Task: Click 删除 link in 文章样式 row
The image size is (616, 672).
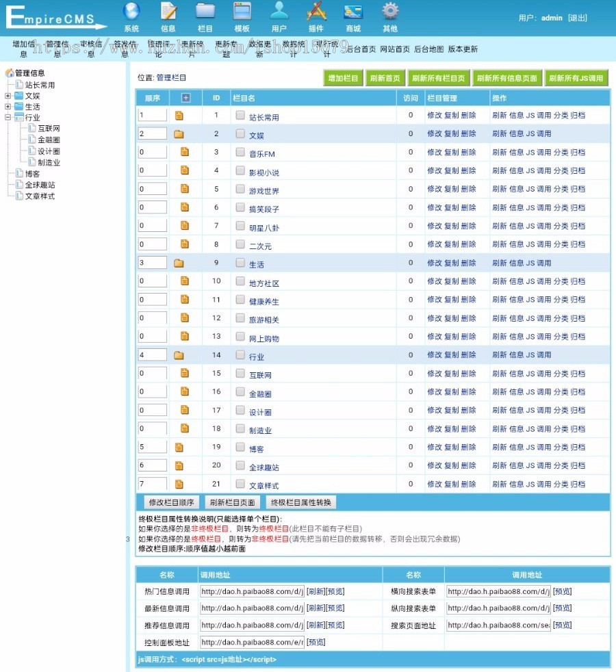Action: point(469,484)
